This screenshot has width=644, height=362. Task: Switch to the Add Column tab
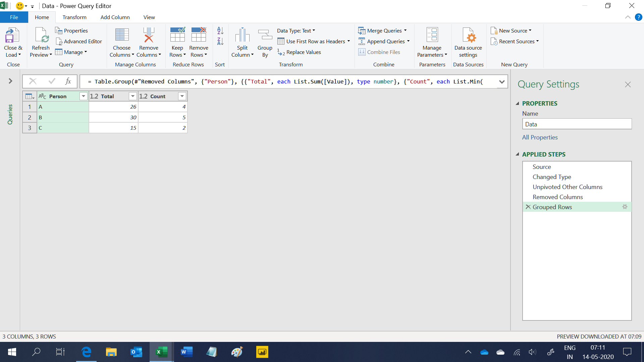click(115, 17)
